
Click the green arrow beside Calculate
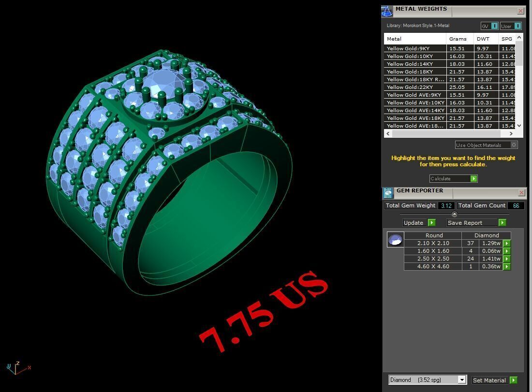click(473, 178)
